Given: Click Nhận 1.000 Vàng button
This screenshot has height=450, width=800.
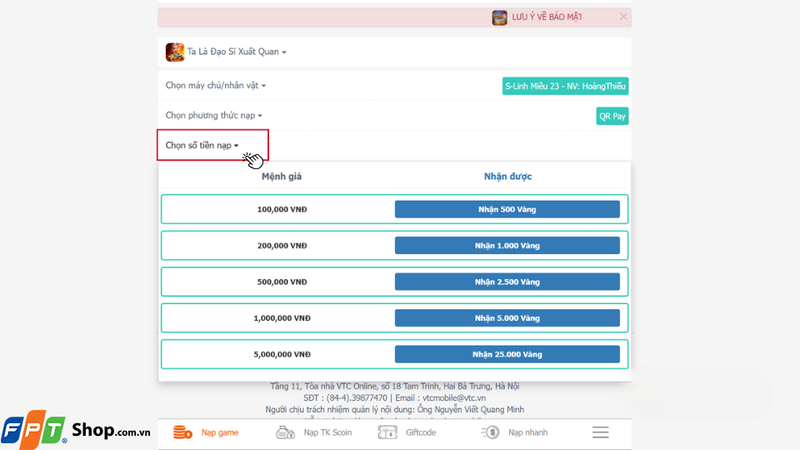Looking at the screenshot, I should pos(507,245).
